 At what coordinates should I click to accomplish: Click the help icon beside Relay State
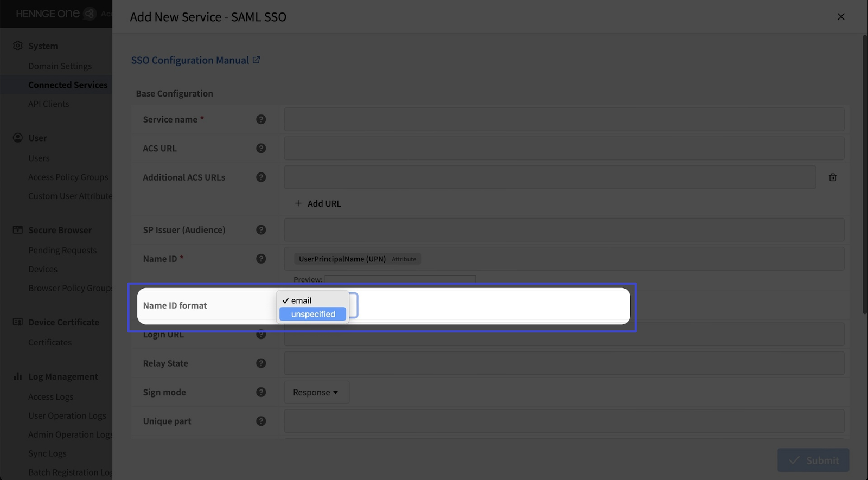(261, 363)
